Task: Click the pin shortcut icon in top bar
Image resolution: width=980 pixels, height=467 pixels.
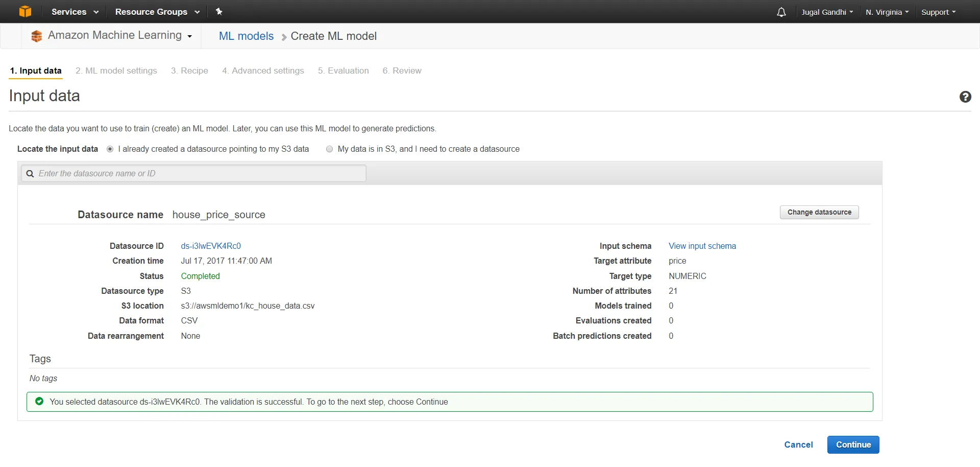Action: pyautogui.click(x=219, y=11)
